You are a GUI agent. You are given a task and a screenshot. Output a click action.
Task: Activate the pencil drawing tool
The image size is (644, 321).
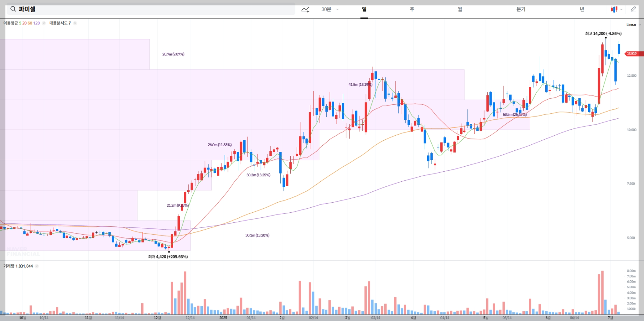(x=633, y=9)
